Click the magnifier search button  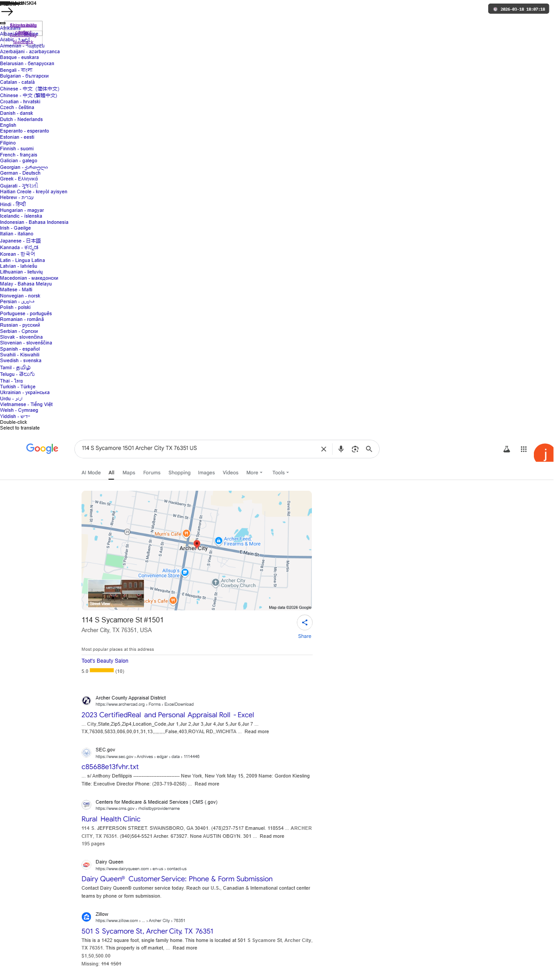pyautogui.click(x=369, y=449)
